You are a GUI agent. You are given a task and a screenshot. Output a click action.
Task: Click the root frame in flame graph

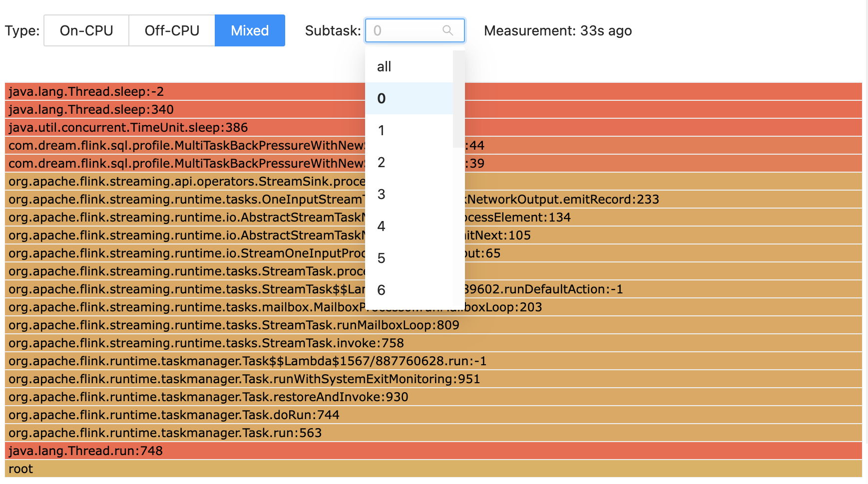434,469
